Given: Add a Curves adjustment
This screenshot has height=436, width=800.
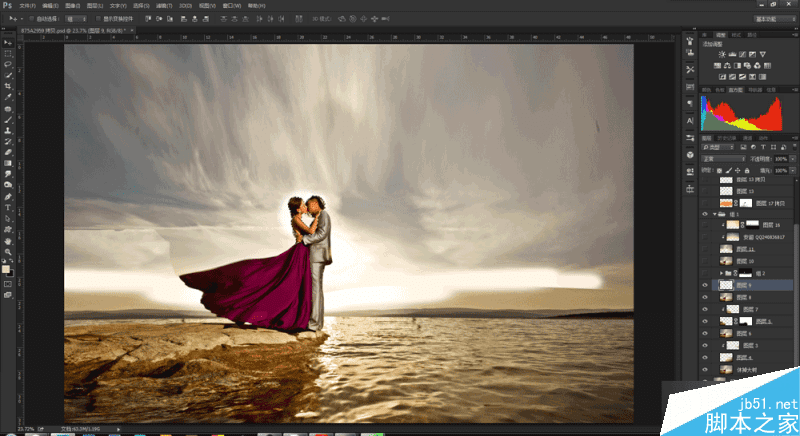Looking at the screenshot, I should (x=742, y=54).
